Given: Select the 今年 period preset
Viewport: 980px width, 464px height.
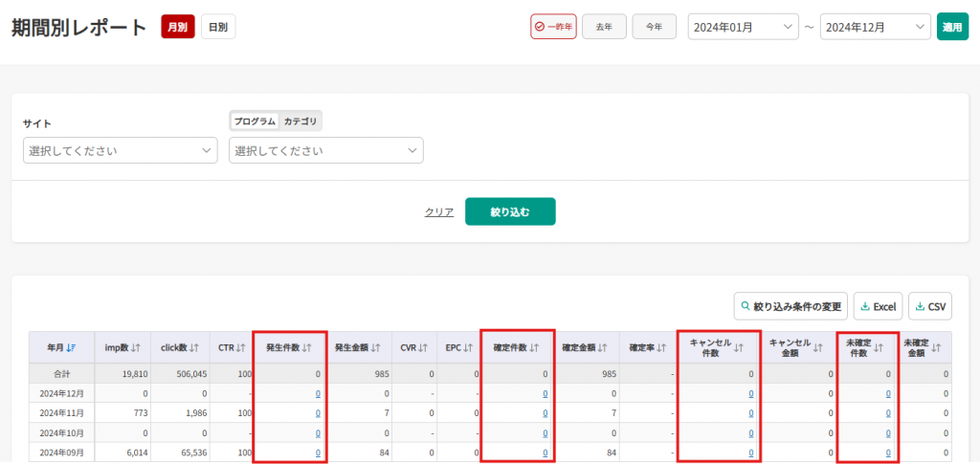Looking at the screenshot, I should click(x=654, y=27).
